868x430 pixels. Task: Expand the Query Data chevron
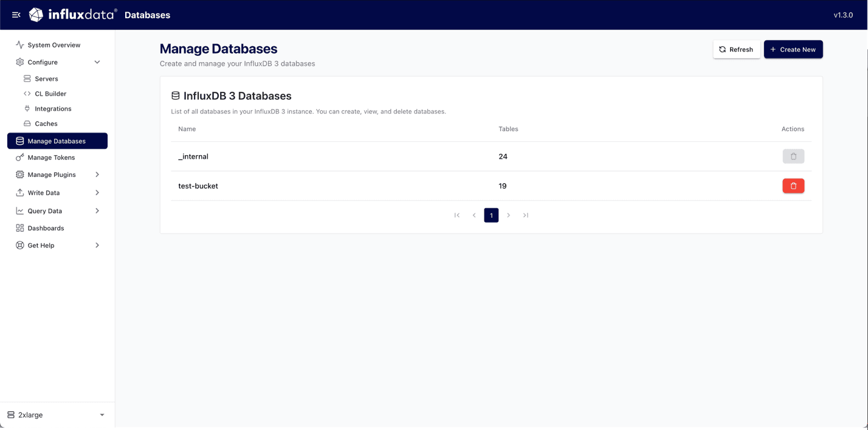pos(97,211)
